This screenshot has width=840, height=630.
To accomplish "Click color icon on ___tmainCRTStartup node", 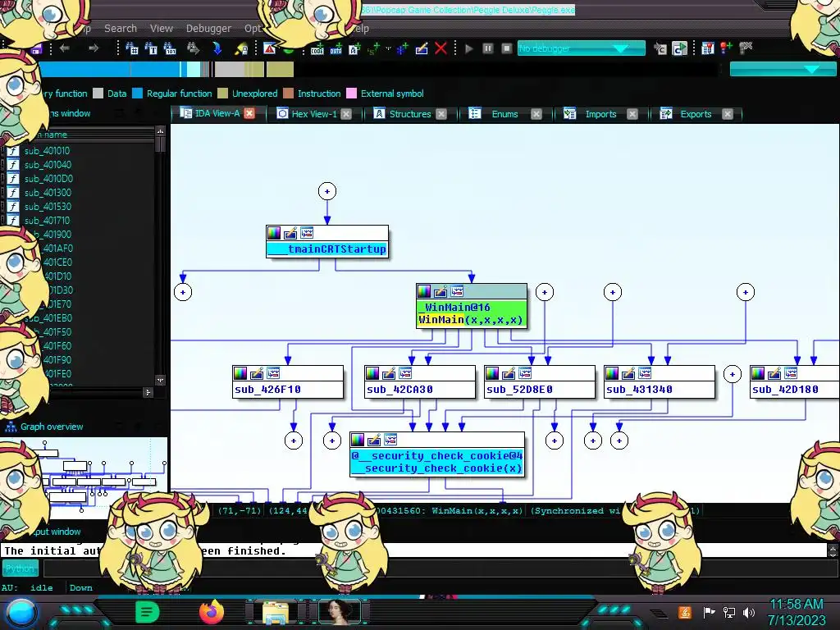I will (x=274, y=233).
